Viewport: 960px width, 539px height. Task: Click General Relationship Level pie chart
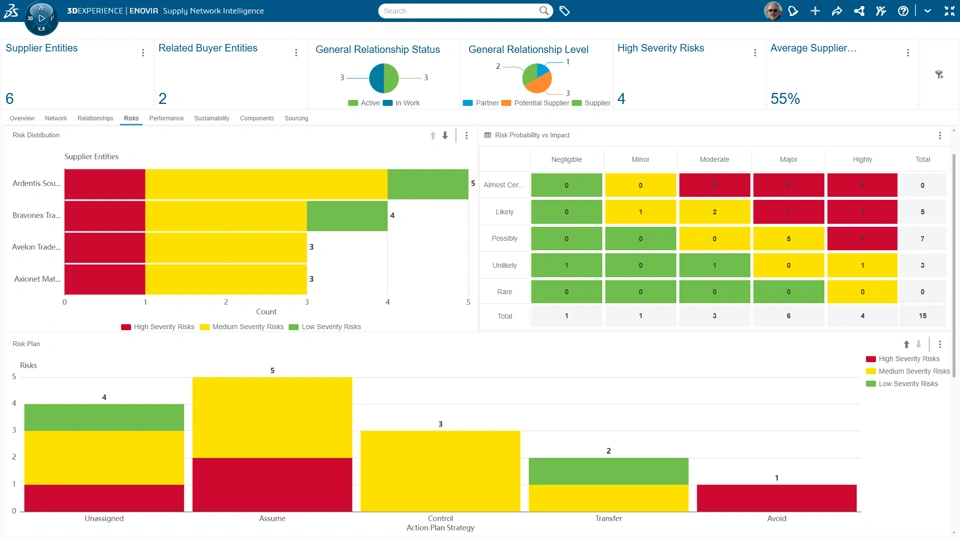pos(537,78)
